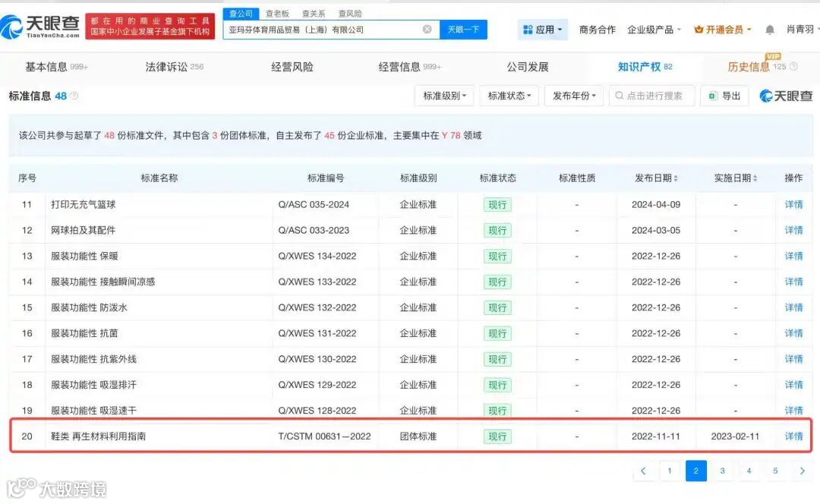
Task: Expand the 企业级产品 menu
Action: [x=654, y=30]
